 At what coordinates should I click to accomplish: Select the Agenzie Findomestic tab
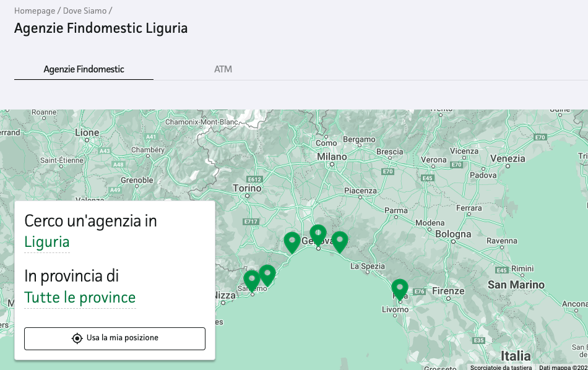click(x=83, y=69)
